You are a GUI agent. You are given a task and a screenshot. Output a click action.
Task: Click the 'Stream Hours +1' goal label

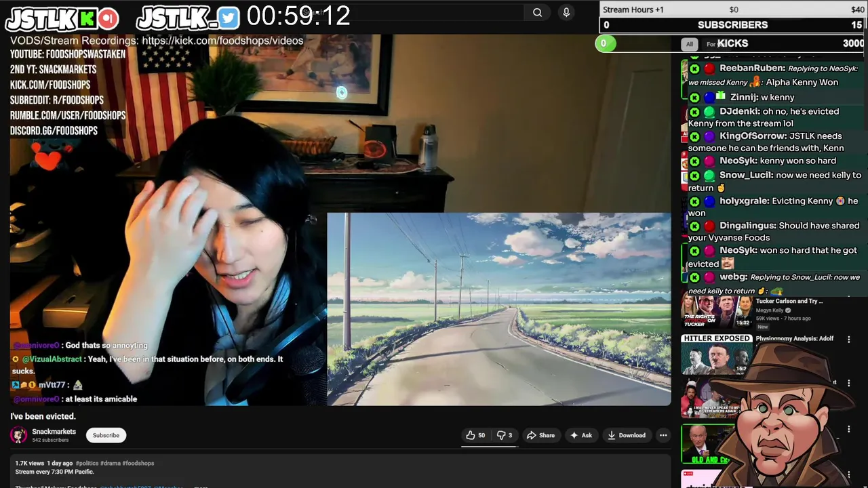tap(633, 9)
